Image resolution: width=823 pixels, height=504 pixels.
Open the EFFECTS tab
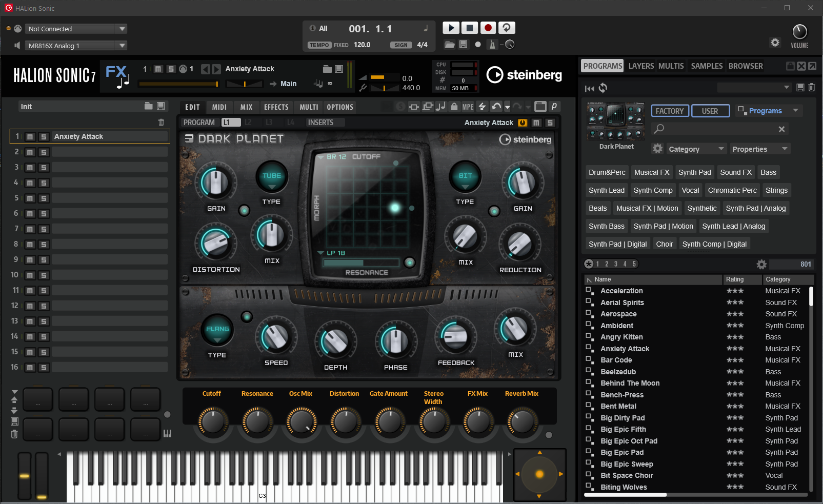(276, 107)
